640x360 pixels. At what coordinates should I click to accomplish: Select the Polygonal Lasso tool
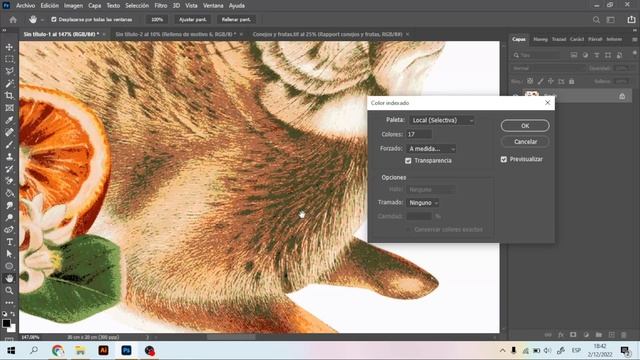click(9, 71)
